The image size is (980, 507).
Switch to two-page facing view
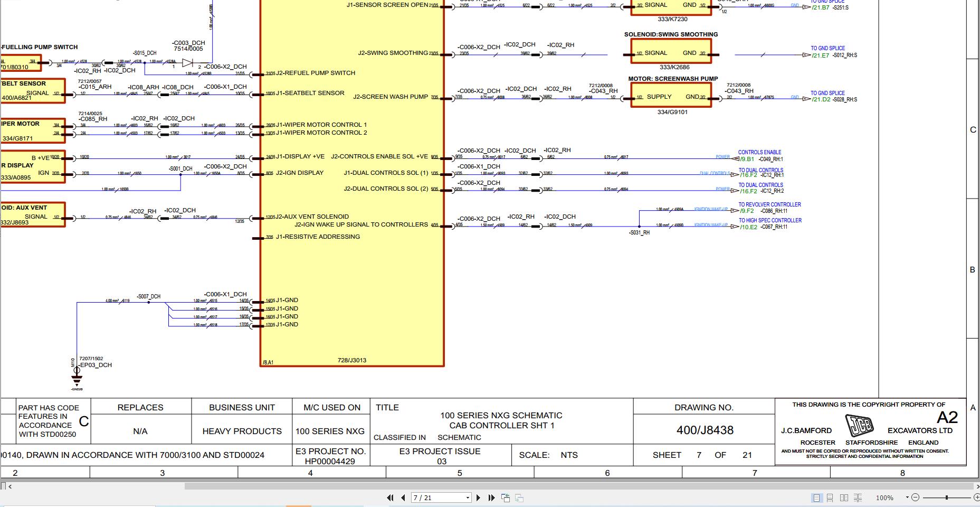(x=844, y=497)
